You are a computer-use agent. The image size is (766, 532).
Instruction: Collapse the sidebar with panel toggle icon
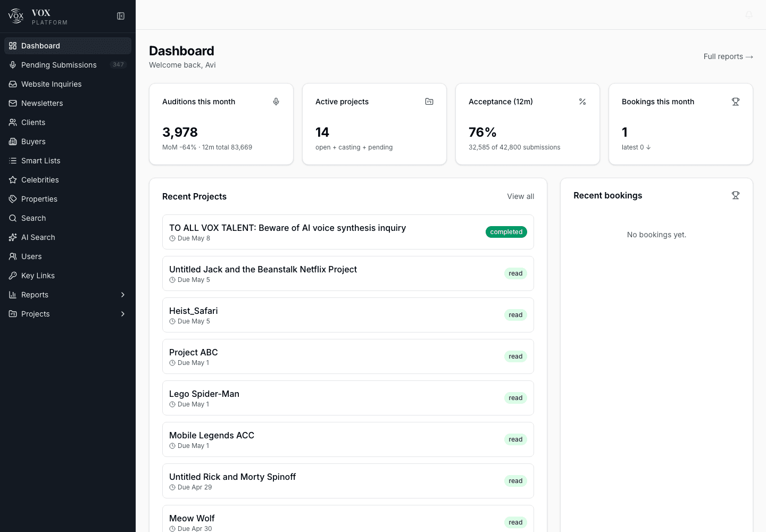click(x=121, y=16)
